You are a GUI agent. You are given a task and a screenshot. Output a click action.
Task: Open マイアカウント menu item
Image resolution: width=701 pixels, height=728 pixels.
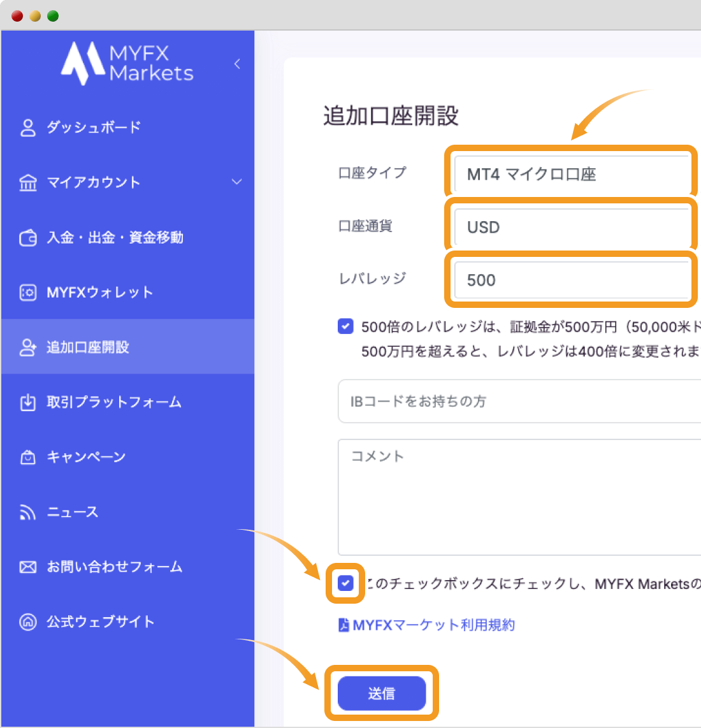coord(93,182)
